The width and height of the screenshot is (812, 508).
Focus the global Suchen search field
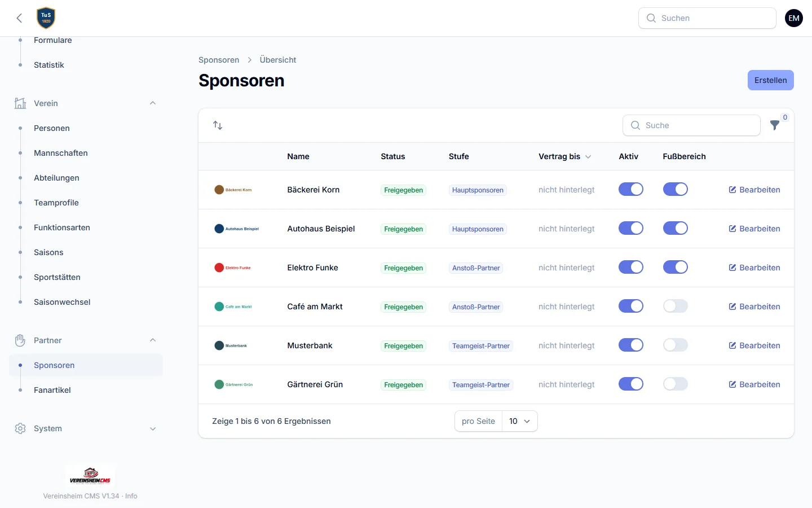(x=707, y=18)
